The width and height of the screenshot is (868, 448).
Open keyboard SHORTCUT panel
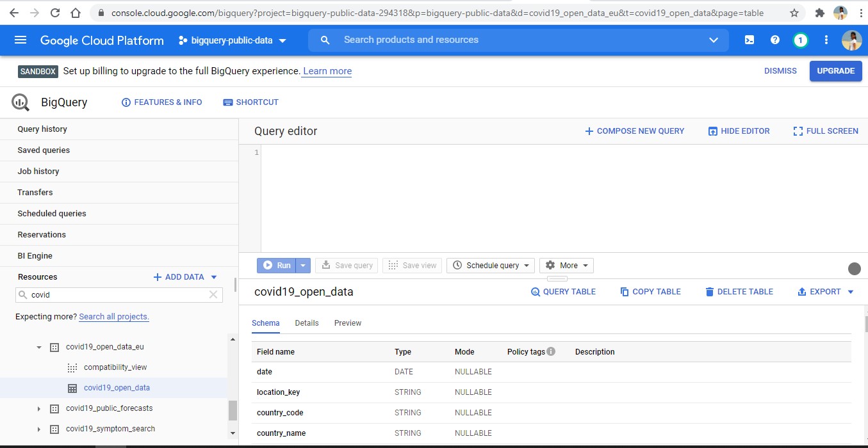tap(250, 102)
